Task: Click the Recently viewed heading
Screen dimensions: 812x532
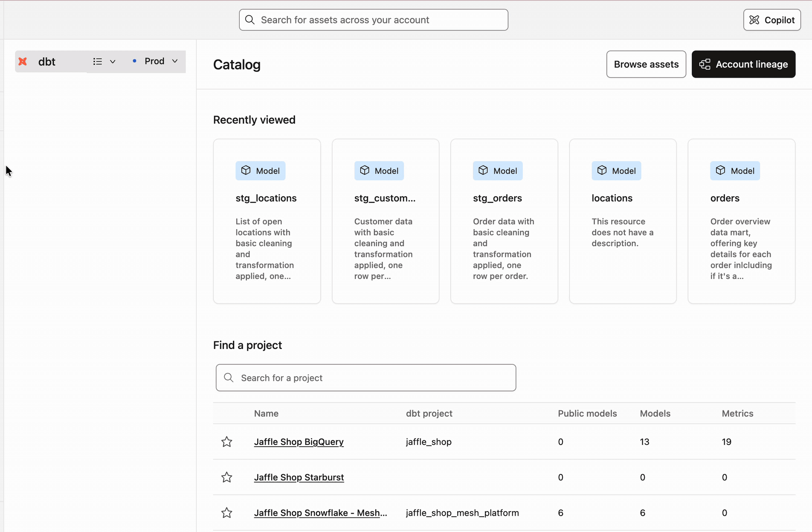Action: click(x=254, y=119)
